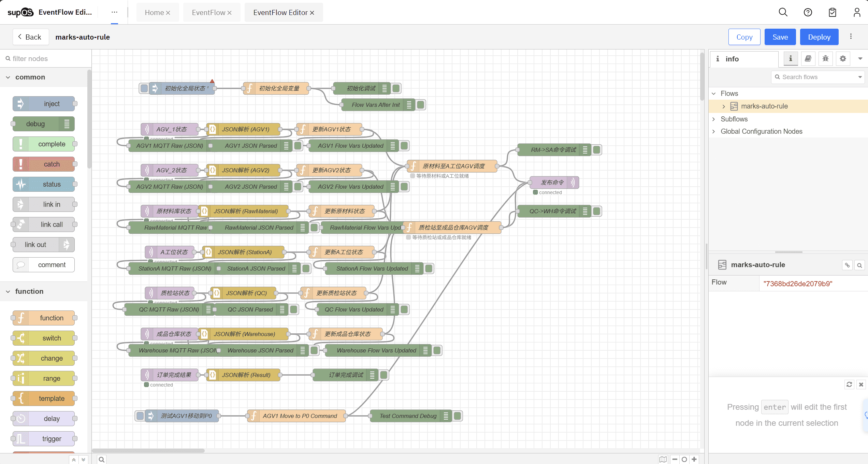Zoom out of the flow canvas
Image resolution: width=868 pixels, height=464 pixels.
[x=675, y=459]
